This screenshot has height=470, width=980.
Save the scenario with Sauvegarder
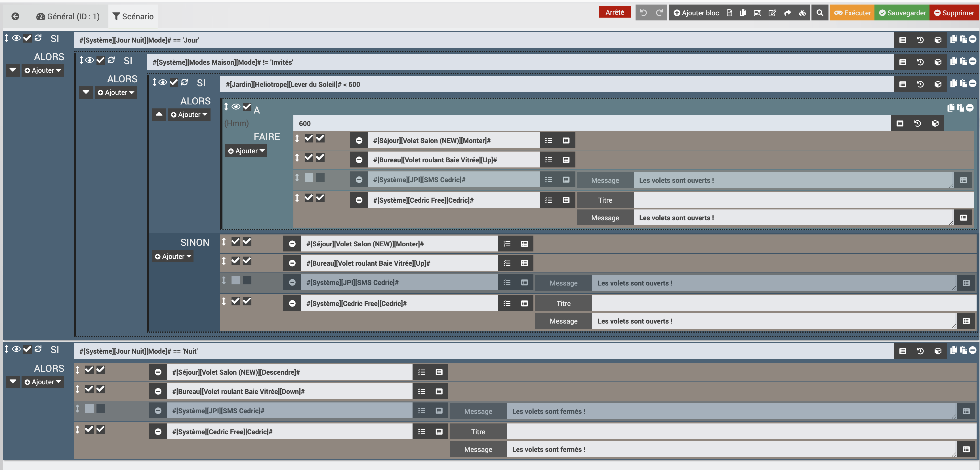pos(902,13)
